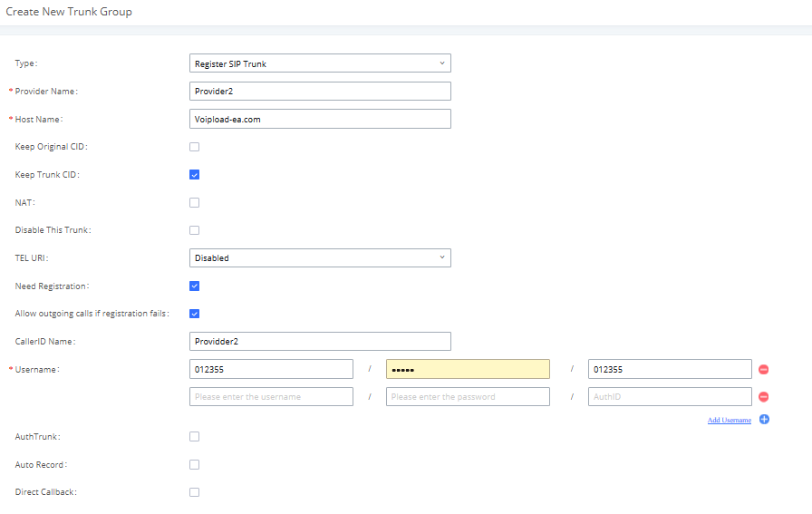
Task: Open the Add Username link
Action: point(730,420)
